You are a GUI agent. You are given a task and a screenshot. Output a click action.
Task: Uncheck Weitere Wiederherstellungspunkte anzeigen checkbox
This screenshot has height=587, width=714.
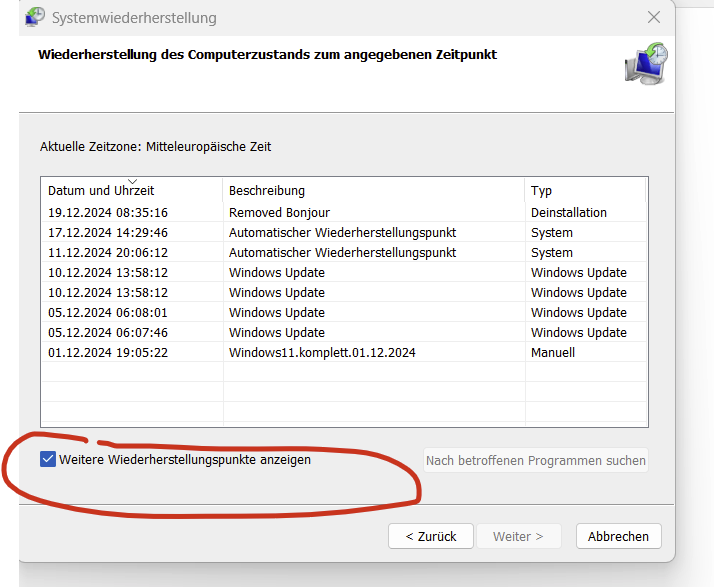tap(48, 459)
